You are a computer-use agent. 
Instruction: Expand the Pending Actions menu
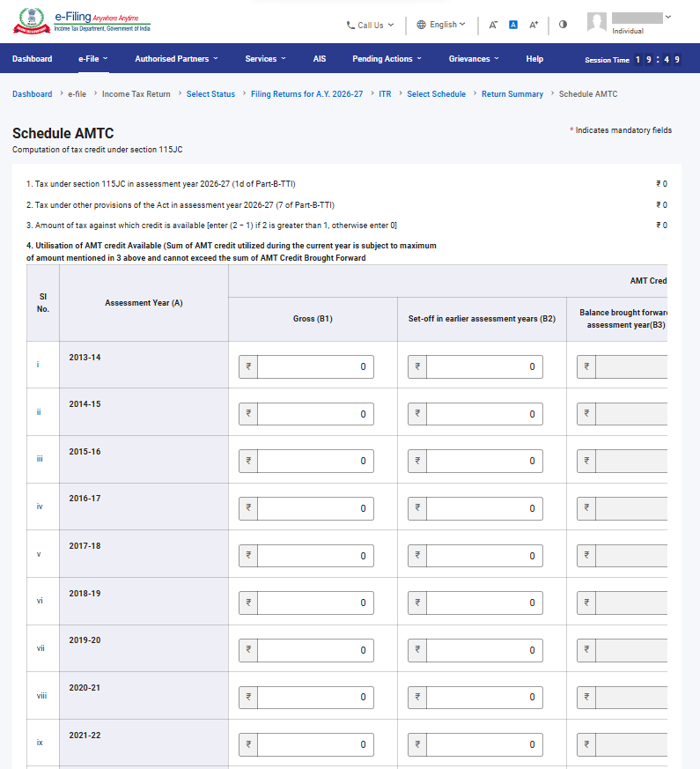pos(387,59)
